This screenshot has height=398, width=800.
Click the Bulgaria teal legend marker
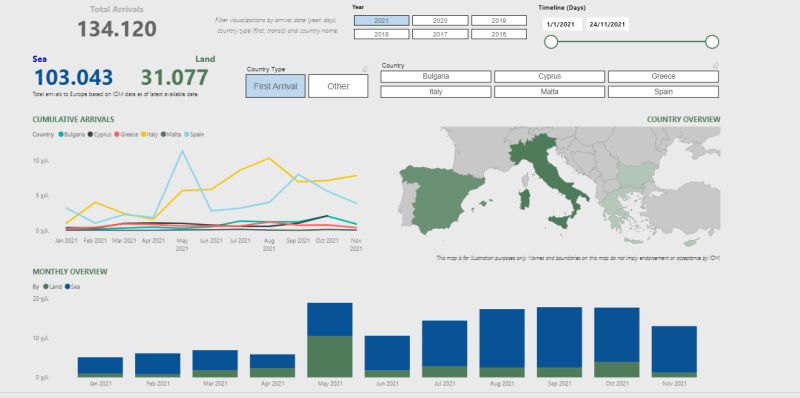[61, 135]
